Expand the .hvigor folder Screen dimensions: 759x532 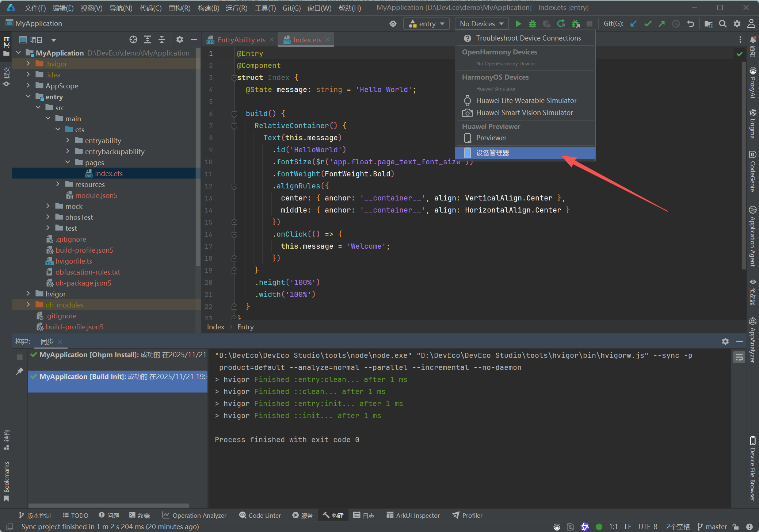coord(28,64)
